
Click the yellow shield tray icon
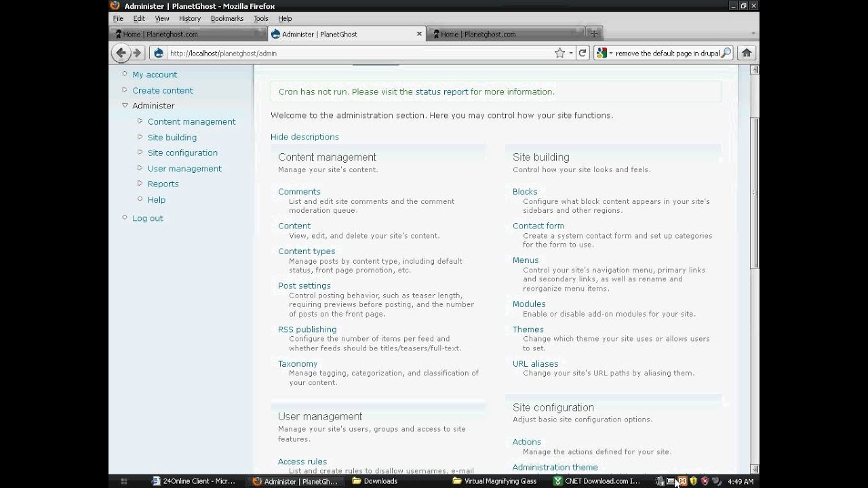click(693, 481)
